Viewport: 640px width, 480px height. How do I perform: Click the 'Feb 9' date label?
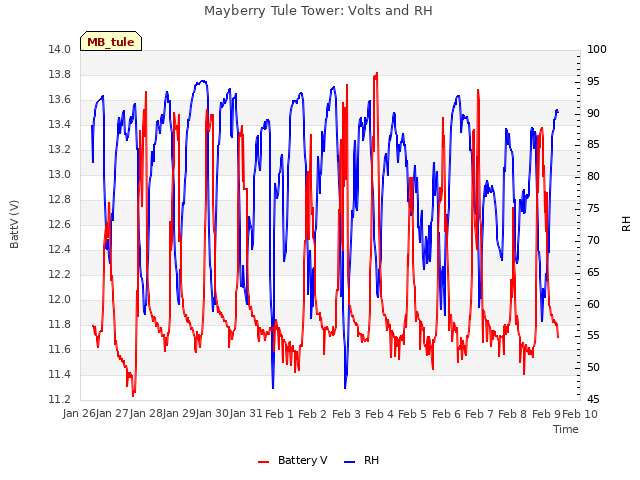[x=547, y=414]
